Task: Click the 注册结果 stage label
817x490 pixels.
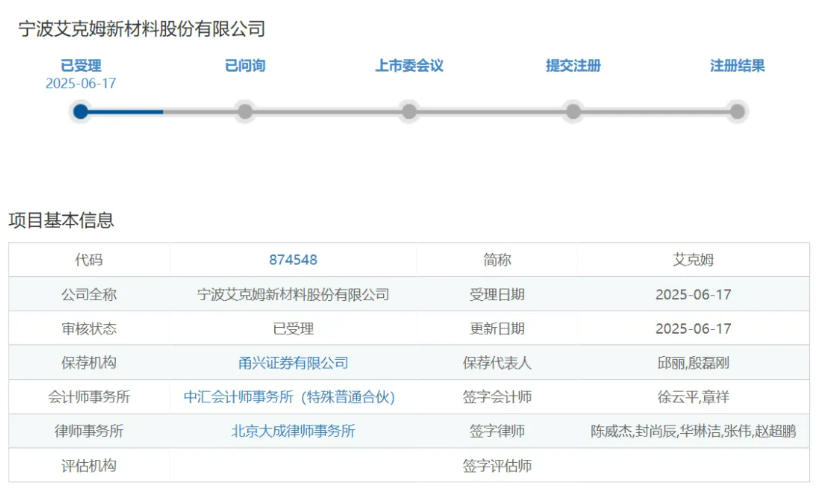Action: [x=737, y=66]
